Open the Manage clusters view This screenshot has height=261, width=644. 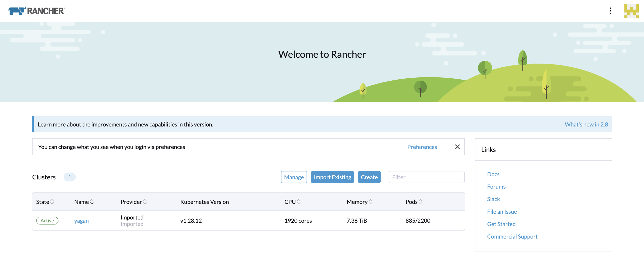(x=294, y=177)
